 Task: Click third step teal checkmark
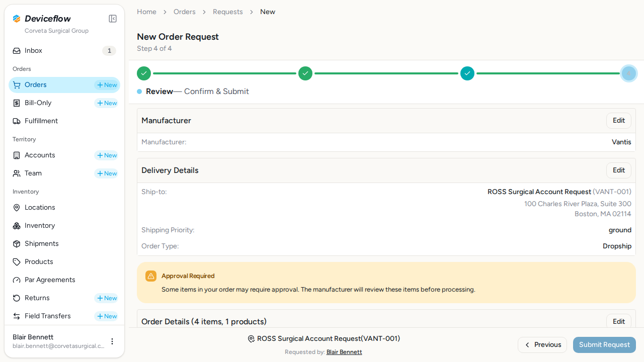point(467,73)
